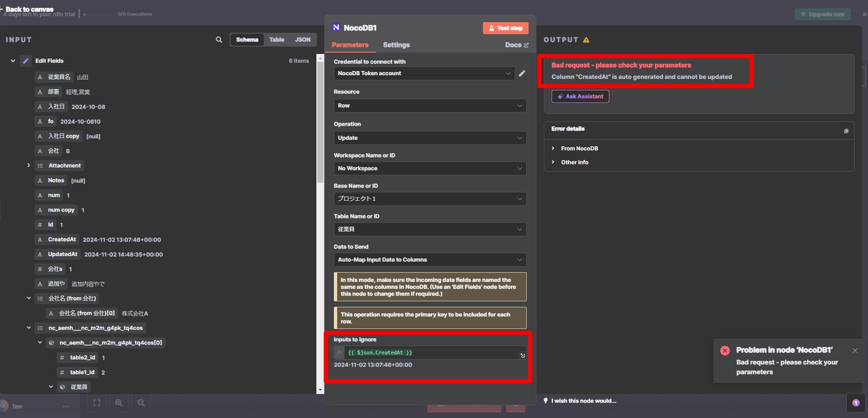Copy error details with the copy icon

tap(846, 131)
